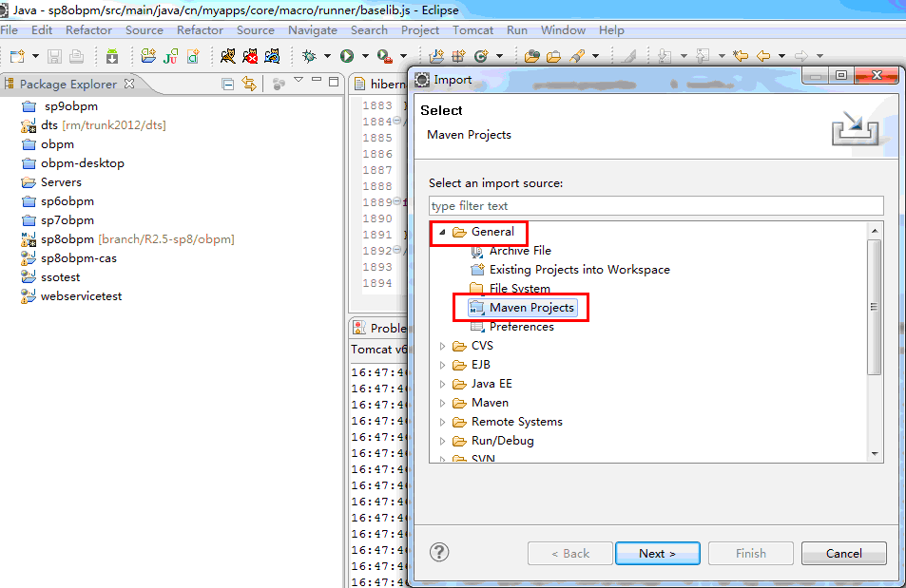This screenshot has height=588, width=906.
Task: Select the webservicetest project
Action: point(81,296)
